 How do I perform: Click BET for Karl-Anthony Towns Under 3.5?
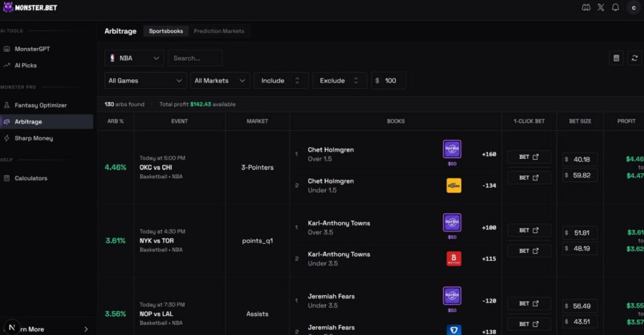tap(528, 251)
